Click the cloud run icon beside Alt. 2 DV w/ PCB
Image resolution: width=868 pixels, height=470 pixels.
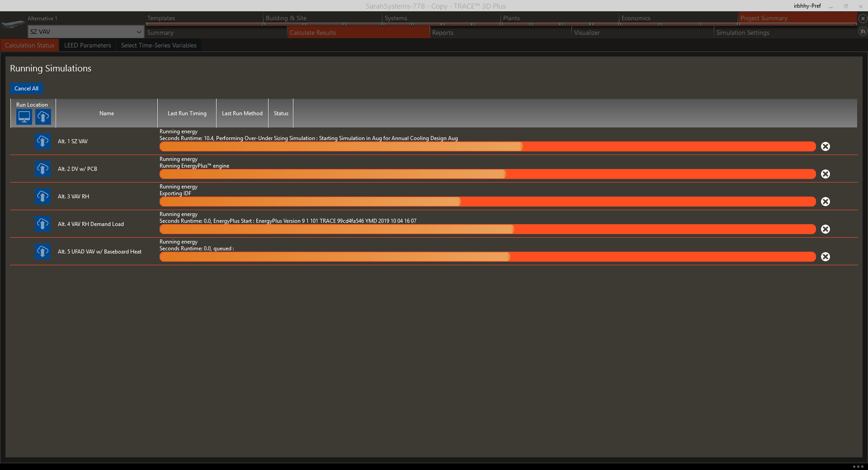[43, 169]
